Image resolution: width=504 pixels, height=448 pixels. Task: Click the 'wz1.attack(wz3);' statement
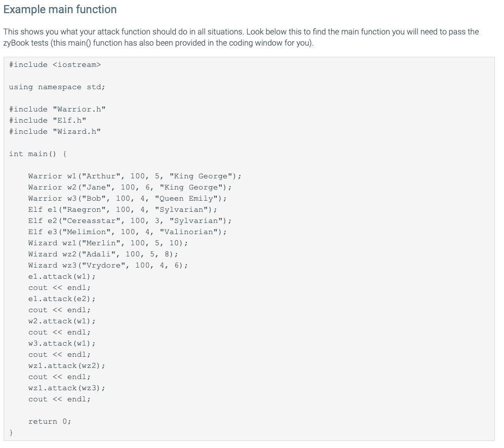pyautogui.click(x=66, y=388)
